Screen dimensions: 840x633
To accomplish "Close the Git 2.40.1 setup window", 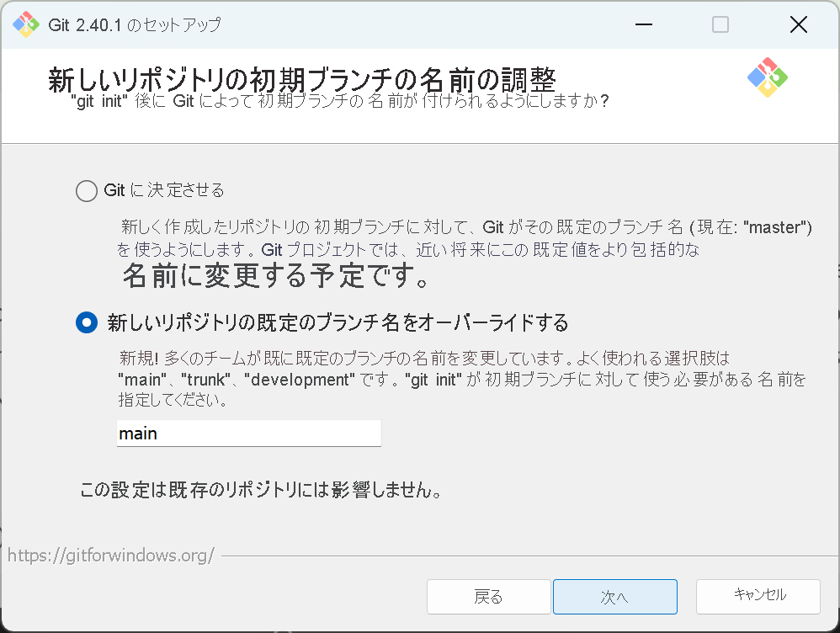I will [798, 24].
